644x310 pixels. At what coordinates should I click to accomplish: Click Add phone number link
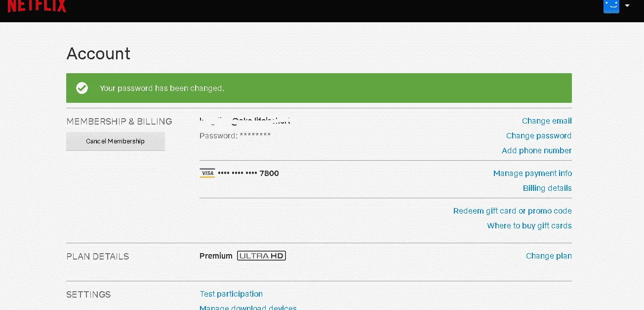[x=536, y=150]
